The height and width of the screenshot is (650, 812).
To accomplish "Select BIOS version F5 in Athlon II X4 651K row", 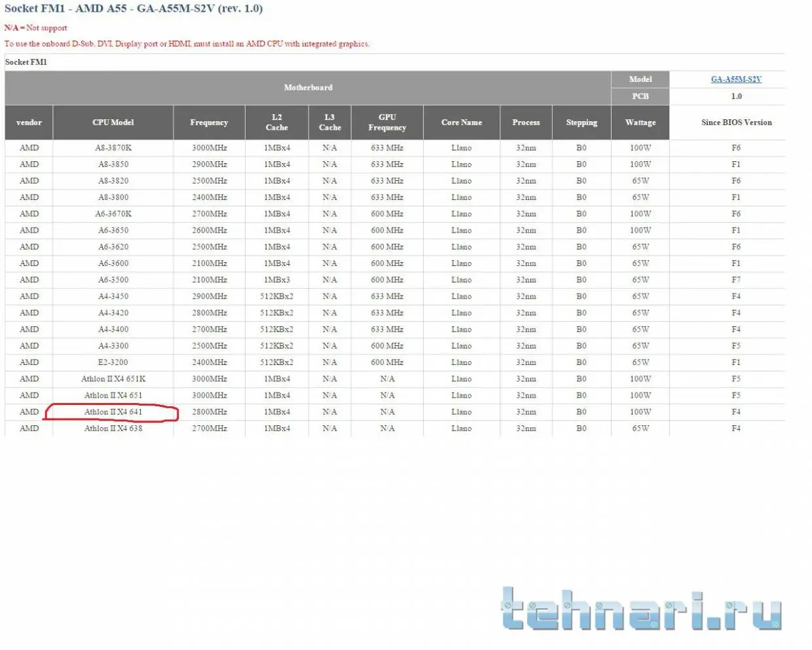I will click(737, 379).
